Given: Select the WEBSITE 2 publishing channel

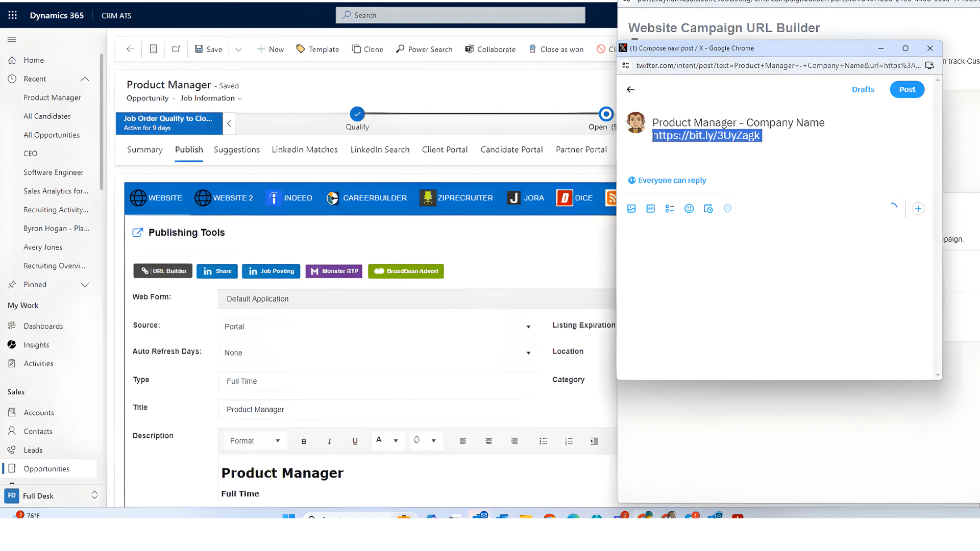Looking at the screenshot, I should tap(224, 198).
